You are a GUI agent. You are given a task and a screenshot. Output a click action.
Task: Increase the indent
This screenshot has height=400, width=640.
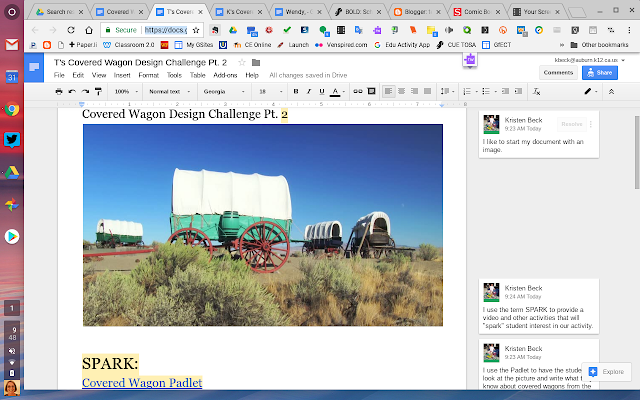(x=518, y=91)
